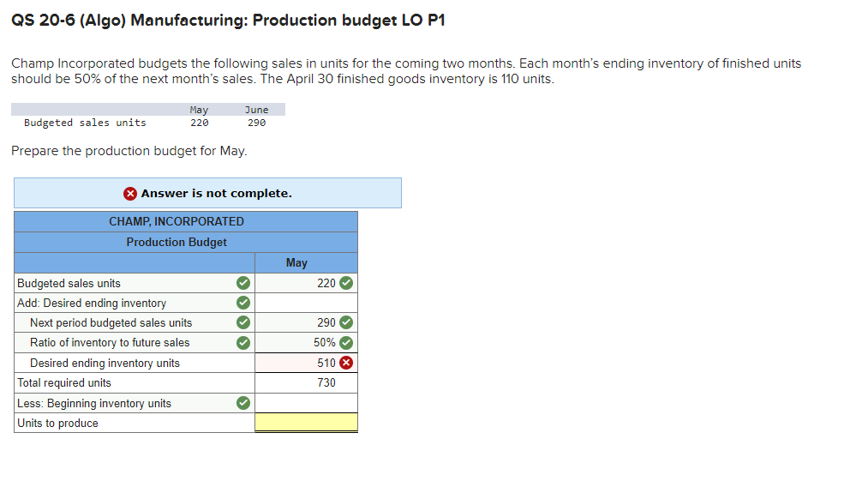Image resolution: width=868 pixels, height=487 pixels.
Task: Click 'Budgeted sales units' in the top data table
Action: click(x=85, y=123)
